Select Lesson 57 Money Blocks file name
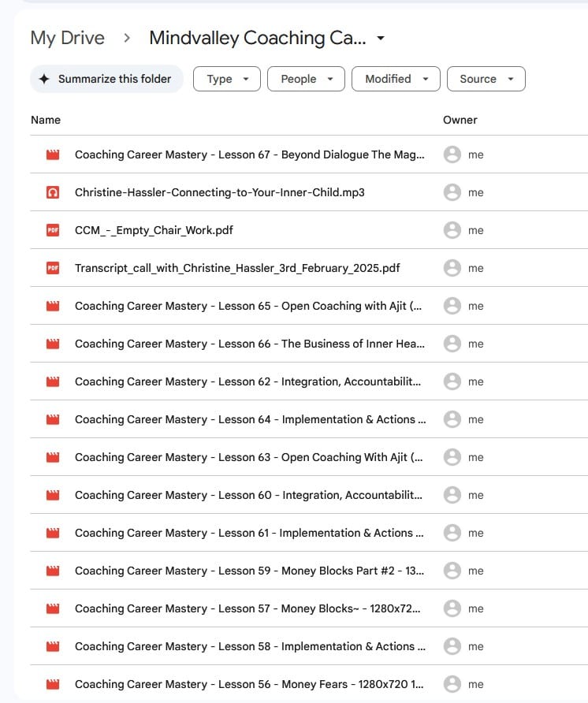The height and width of the screenshot is (703, 588). coord(248,609)
